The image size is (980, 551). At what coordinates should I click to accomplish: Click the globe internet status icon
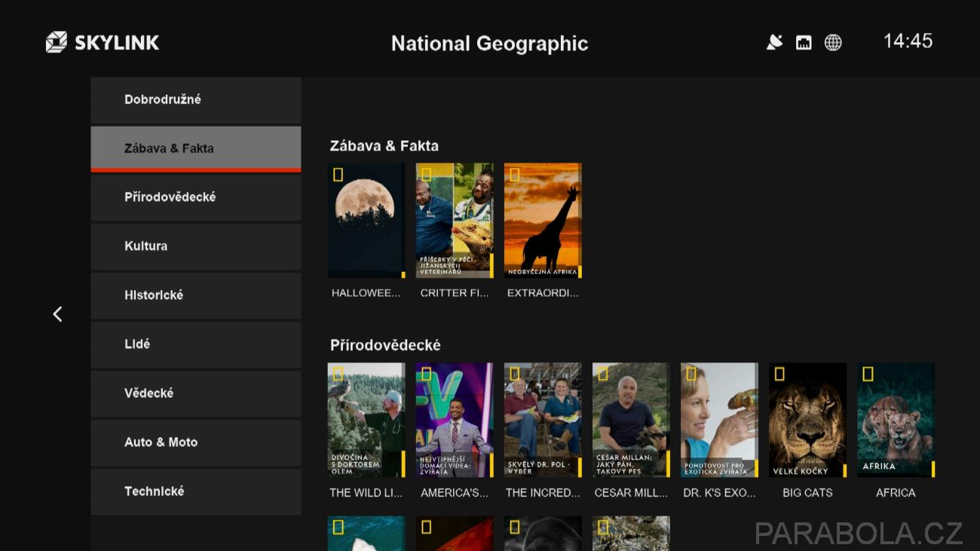tap(833, 42)
